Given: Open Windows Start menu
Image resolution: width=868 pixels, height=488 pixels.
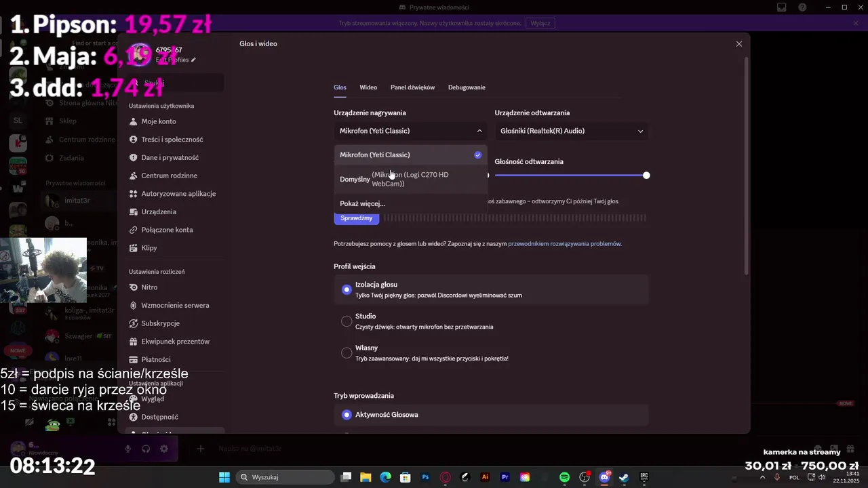Looking at the screenshot, I should click(224, 477).
